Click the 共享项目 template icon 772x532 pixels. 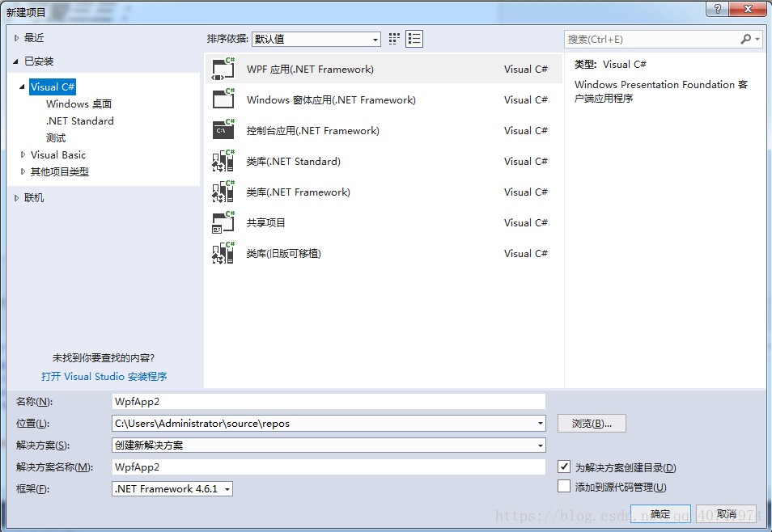223,222
